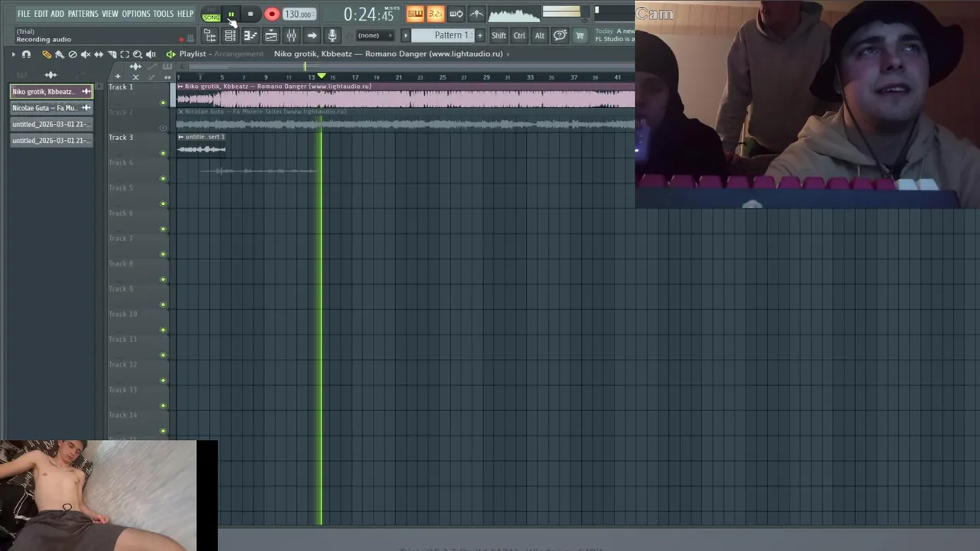Open the HELP menu
The height and width of the screenshot is (551, 980).
[185, 14]
